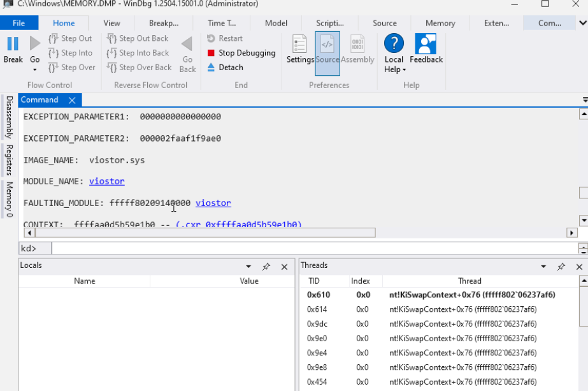The height and width of the screenshot is (391, 588).
Task: Select thread with TID 0x9dc
Action: pyautogui.click(x=440, y=324)
